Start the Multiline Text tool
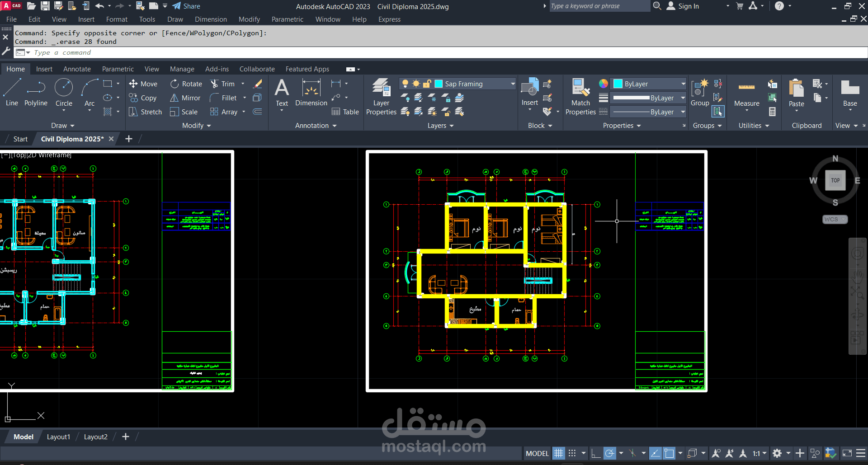The width and height of the screenshot is (868, 465). click(x=282, y=92)
